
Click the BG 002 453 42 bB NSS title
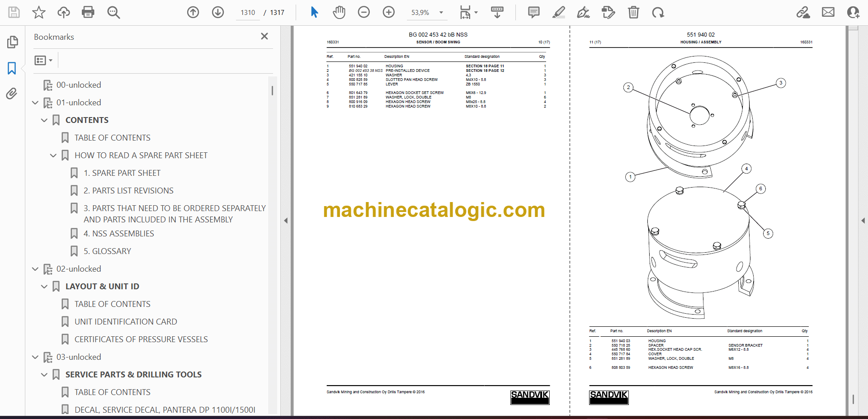[438, 34]
